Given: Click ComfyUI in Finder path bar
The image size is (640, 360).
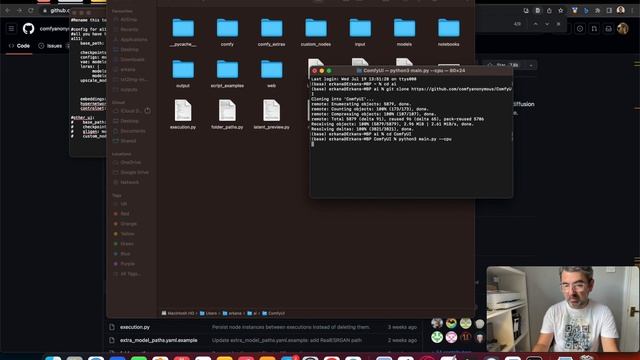Looking at the screenshot, I should (273, 313).
